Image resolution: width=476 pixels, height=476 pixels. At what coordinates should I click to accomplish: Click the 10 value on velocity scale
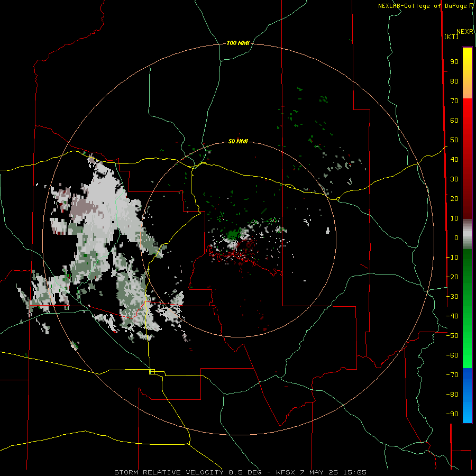coord(454,218)
